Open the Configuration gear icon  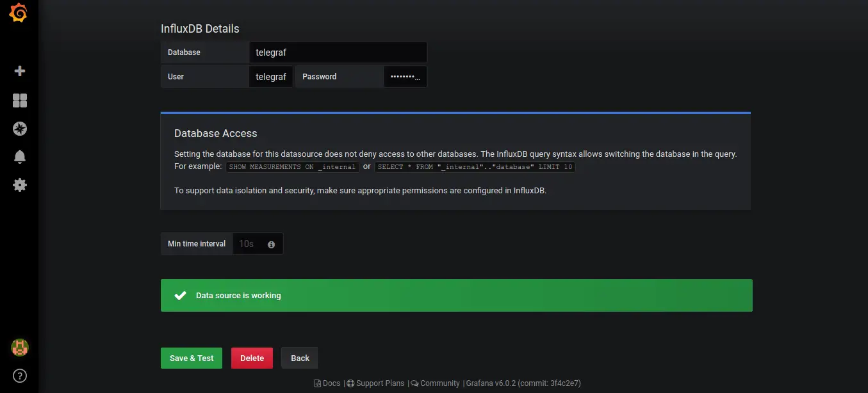click(19, 184)
